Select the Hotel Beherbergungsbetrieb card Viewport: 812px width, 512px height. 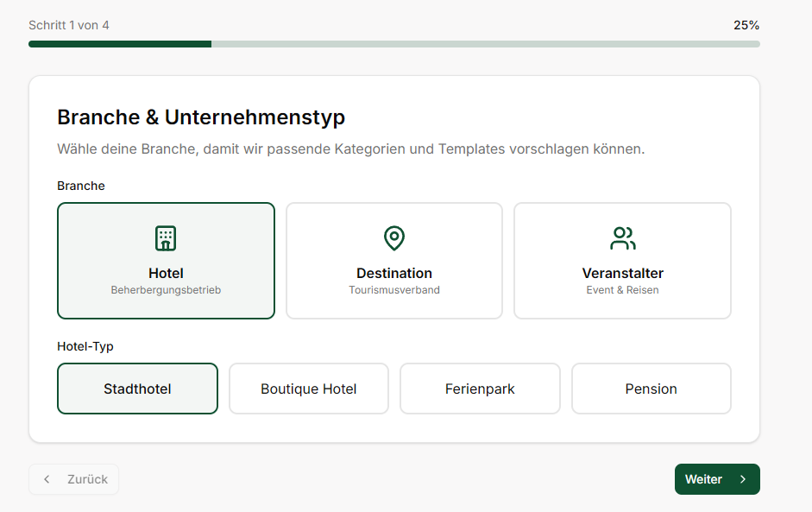pos(166,261)
